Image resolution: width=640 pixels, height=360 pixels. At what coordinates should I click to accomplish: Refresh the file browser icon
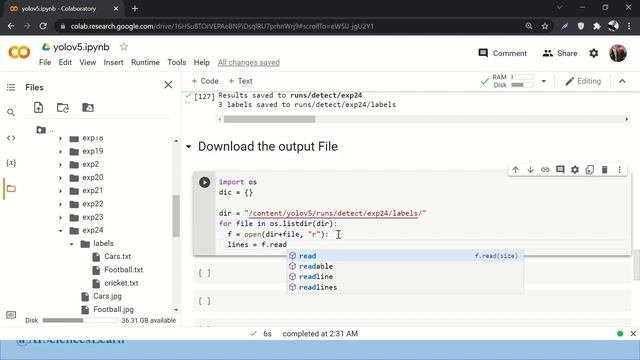63,107
